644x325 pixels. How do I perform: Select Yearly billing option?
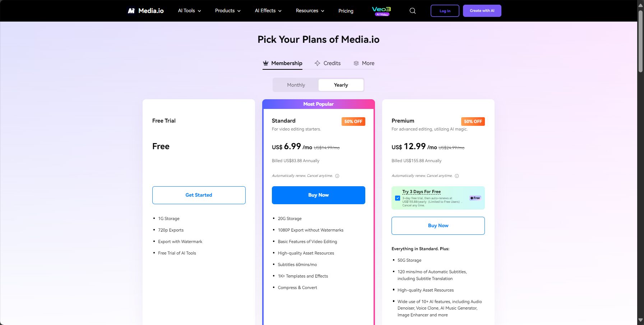341,85
